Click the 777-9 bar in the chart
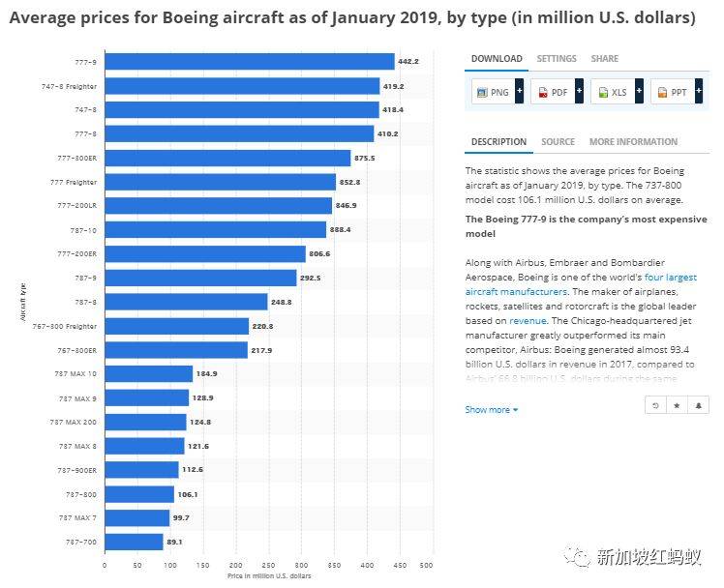Screen dimensions: 724x588 [x=249, y=62]
